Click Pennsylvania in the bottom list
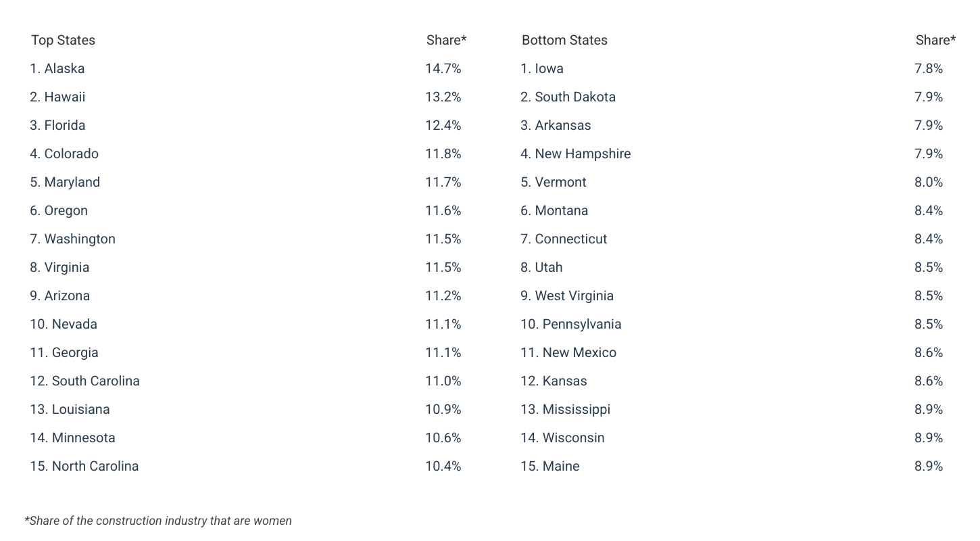This screenshot has height=541, width=980. coord(570,324)
